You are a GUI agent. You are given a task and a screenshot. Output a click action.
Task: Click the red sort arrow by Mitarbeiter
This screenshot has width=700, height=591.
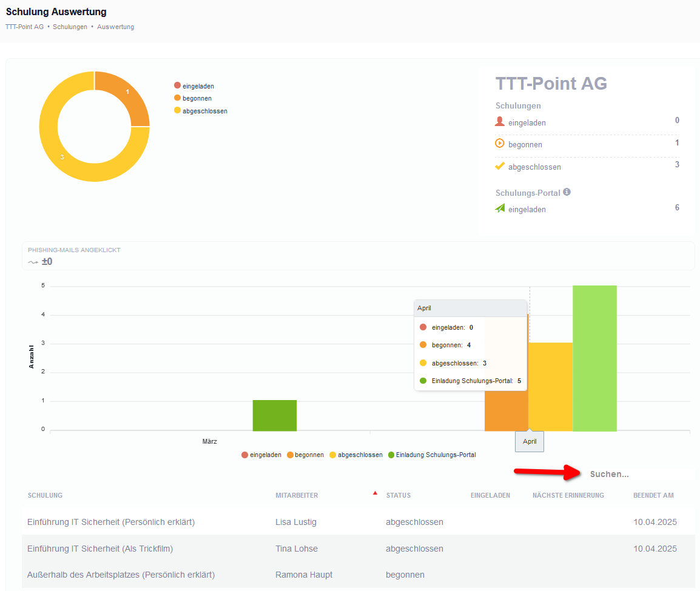375,493
